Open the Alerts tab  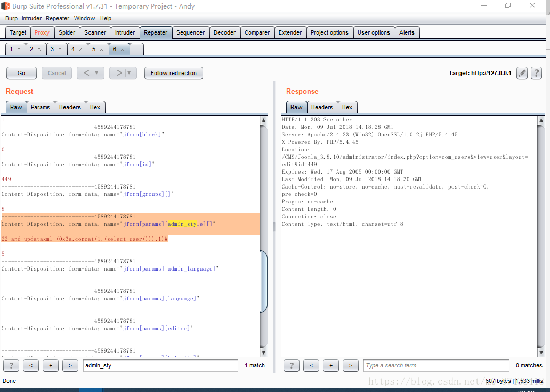407,32
